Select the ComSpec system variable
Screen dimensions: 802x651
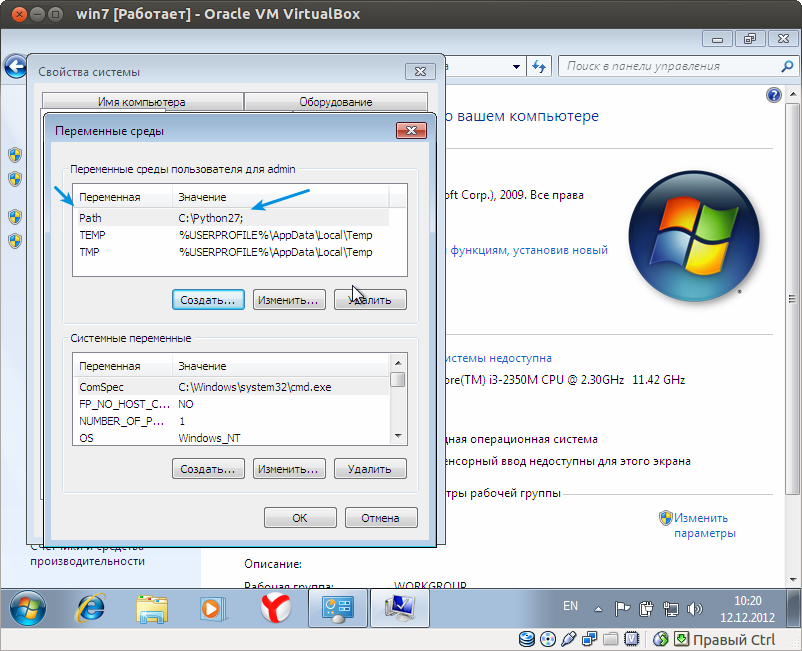231,387
